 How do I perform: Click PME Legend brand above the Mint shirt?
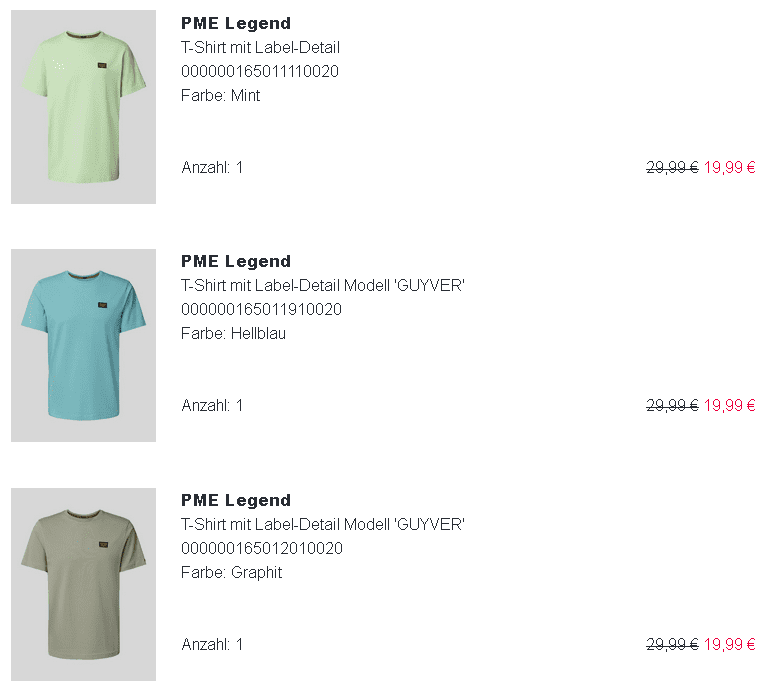click(236, 23)
